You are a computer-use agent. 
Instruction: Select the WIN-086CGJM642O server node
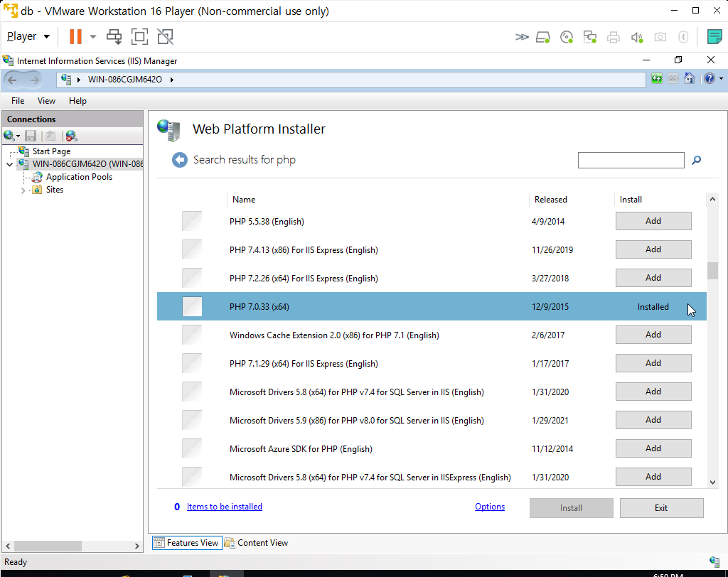[x=87, y=164]
